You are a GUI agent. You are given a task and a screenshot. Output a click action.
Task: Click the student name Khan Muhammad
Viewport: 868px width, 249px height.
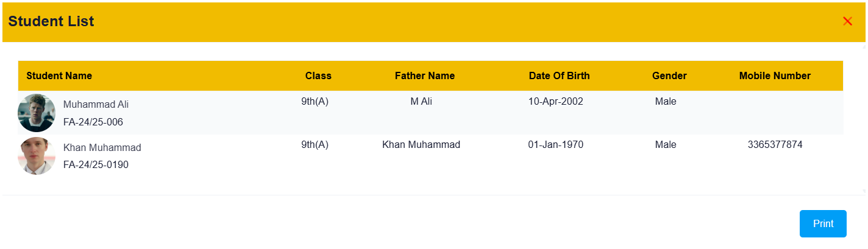click(102, 147)
